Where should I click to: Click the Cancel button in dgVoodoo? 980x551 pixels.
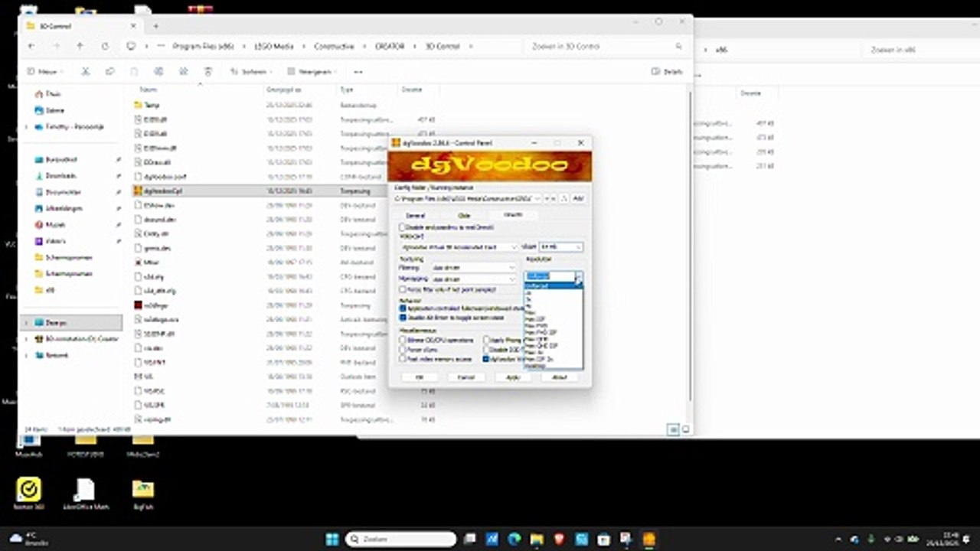[465, 377]
